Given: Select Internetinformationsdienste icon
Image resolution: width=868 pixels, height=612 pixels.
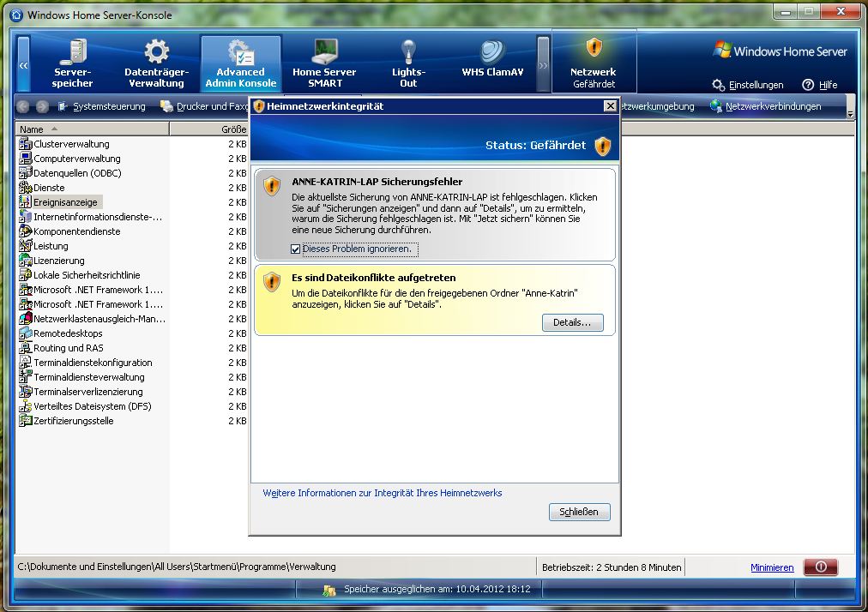Looking at the screenshot, I should 26,216.
